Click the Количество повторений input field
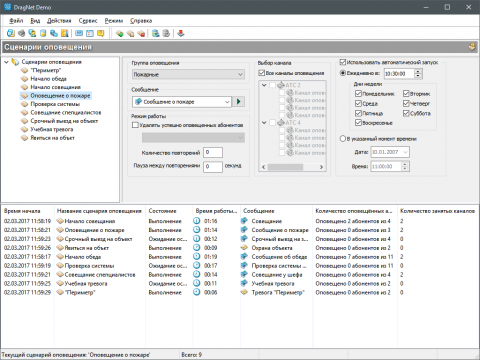Screen dimensions: 480x360 point(213,152)
